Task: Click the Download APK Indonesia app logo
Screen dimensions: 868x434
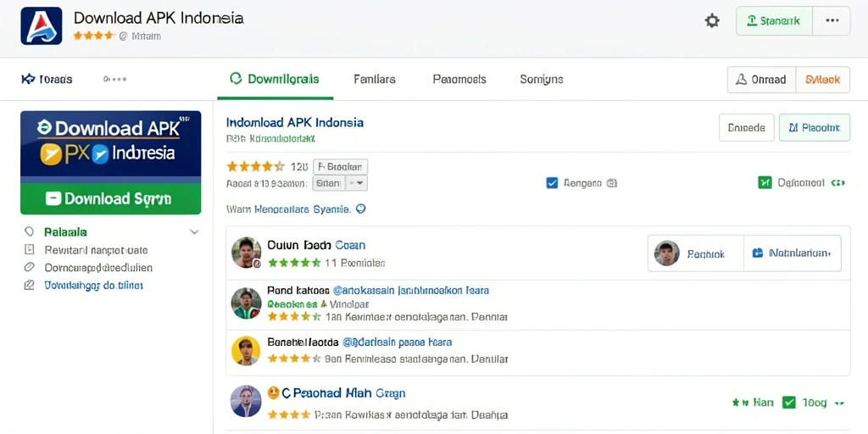Action: (41, 26)
